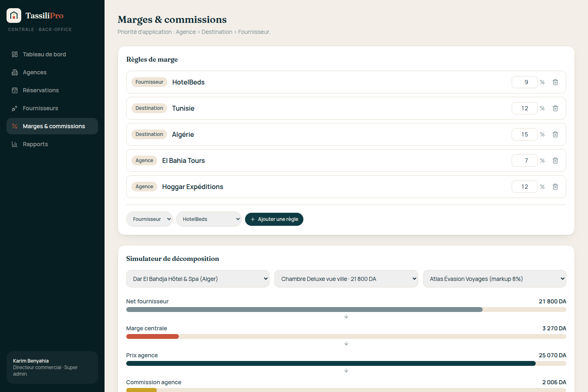The image size is (588, 392).
Task: Click Ajouter une règle button
Action: point(274,219)
